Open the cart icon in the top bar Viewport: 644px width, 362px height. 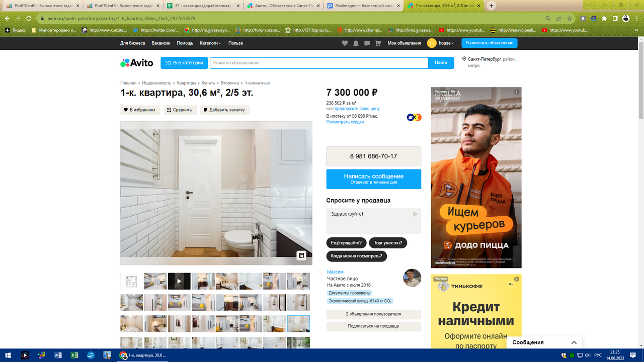tap(378, 43)
